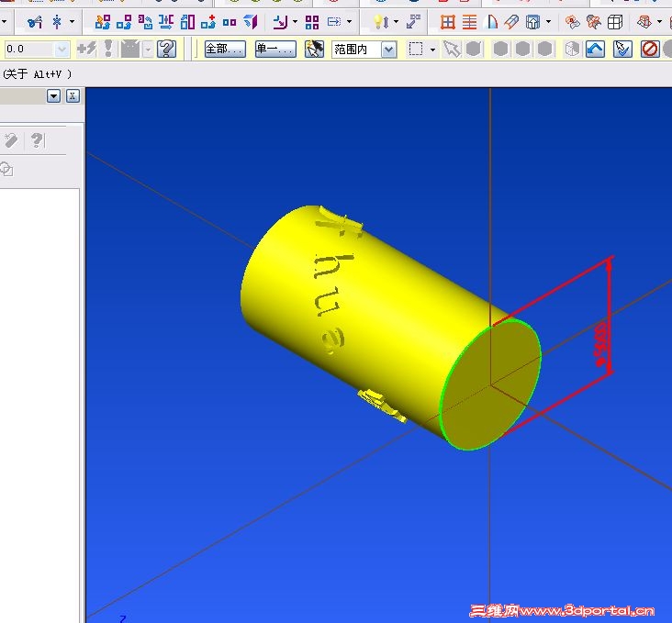The width and height of the screenshot is (672, 623).
Task: Click the grayed arrow pointer icon
Action: 452,50
